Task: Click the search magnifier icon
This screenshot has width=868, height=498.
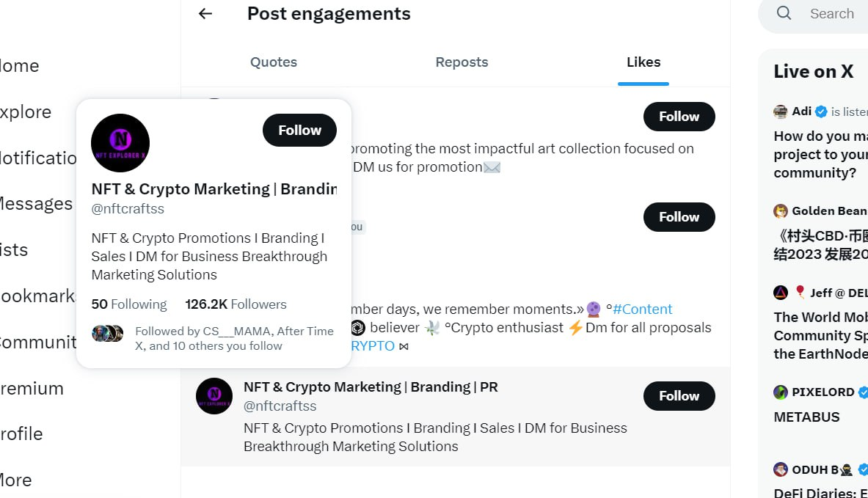Action: pyautogui.click(x=784, y=13)
